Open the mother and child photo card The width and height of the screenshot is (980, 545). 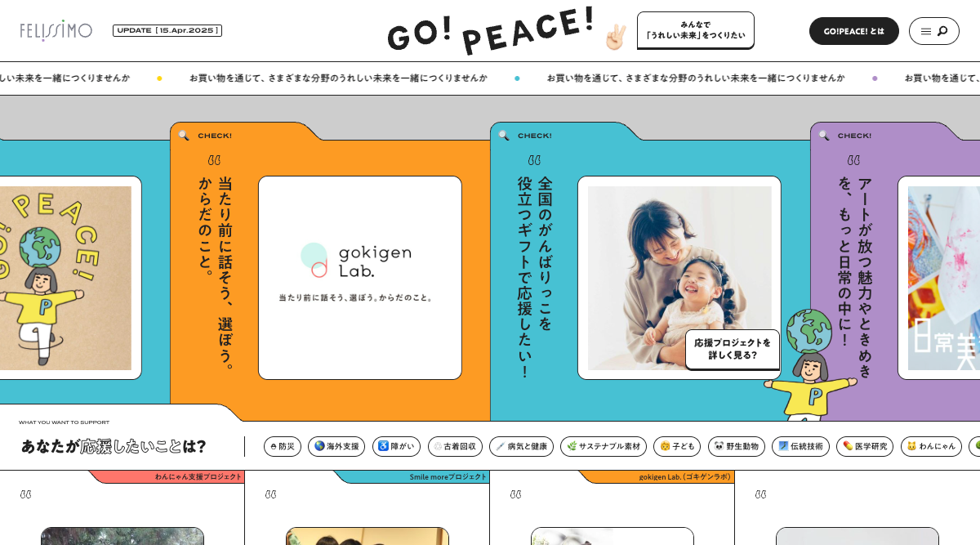click(679, 278)
